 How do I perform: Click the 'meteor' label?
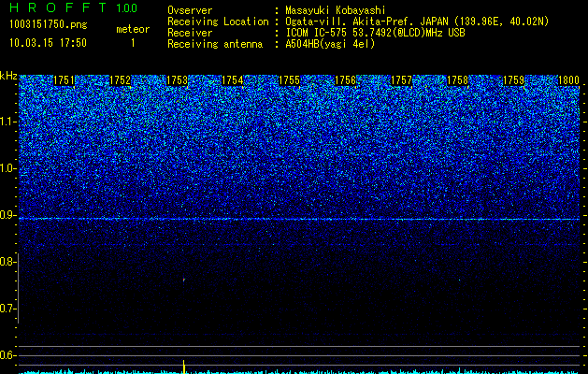[x=133, y=29]
